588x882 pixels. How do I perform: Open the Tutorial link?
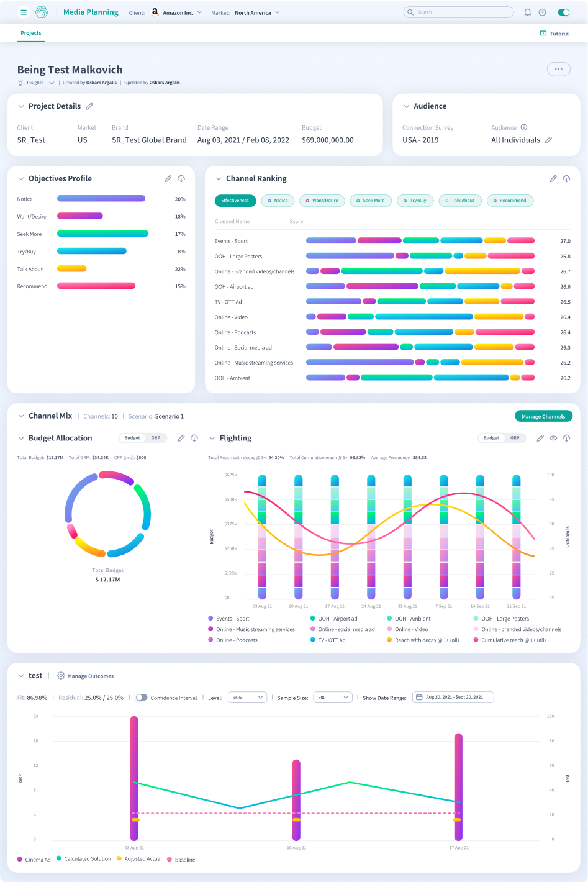pyautogui.click(x=554, y=34)
